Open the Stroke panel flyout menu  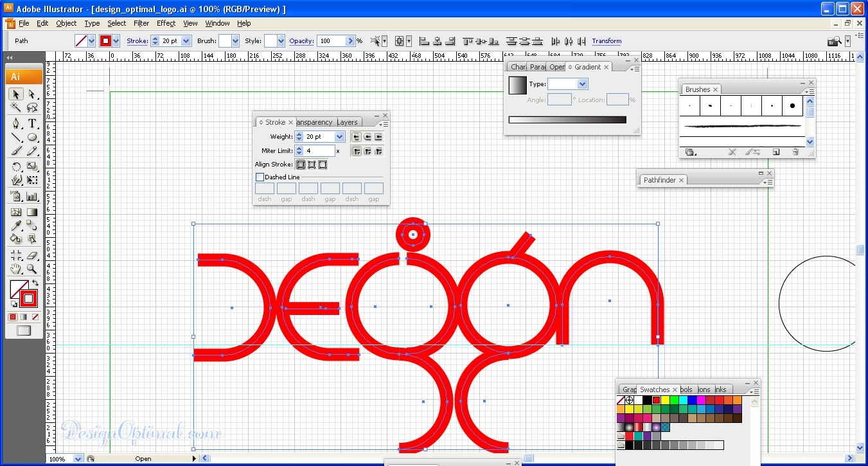(x=384, y=123)
